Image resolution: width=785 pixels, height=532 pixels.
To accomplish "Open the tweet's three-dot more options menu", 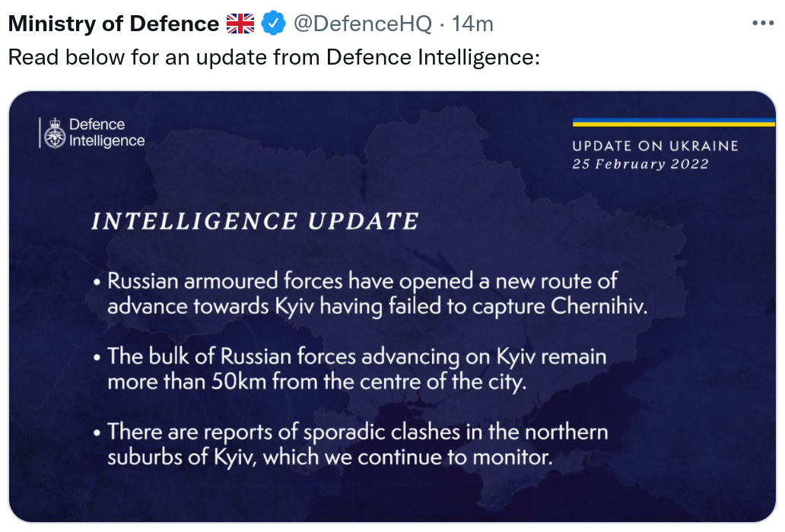I will click(x=762, y=24).
